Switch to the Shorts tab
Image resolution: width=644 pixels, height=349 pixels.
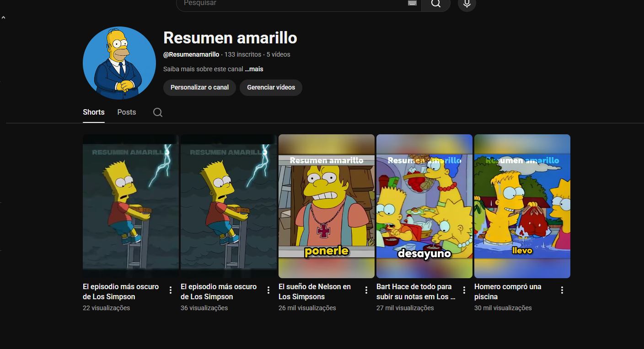click(94, 112)
